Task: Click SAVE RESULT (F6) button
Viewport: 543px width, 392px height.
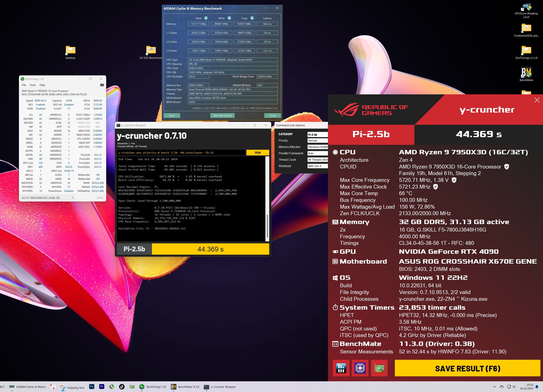Action: click(467, 369)
